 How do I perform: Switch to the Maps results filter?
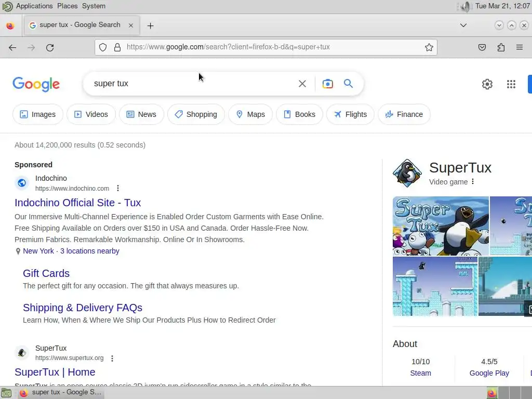click(250, 114)
